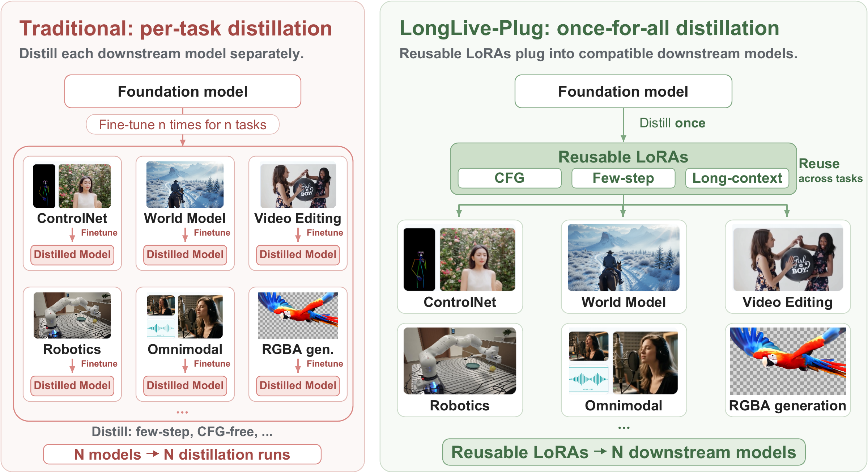Viewport: 868px width, 473px height.
Task: Select Distilled Model box under RGBA gen.
Action: [298, 386]
